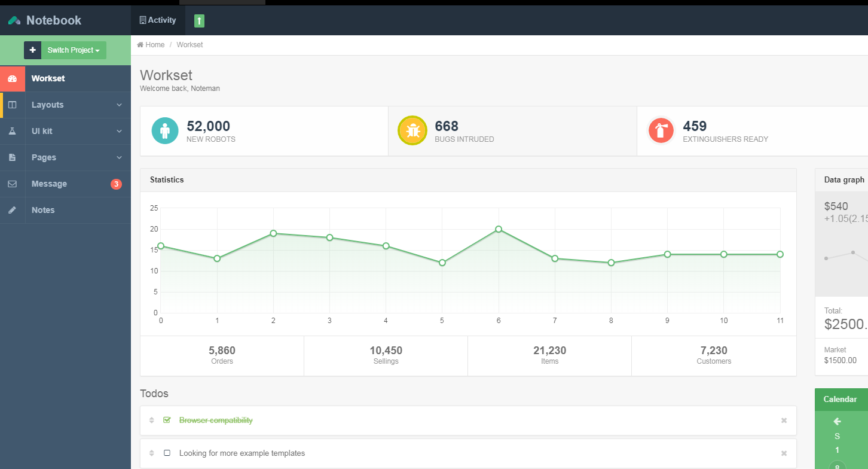Click the yellow bug icon

click(x=412, y=131)
